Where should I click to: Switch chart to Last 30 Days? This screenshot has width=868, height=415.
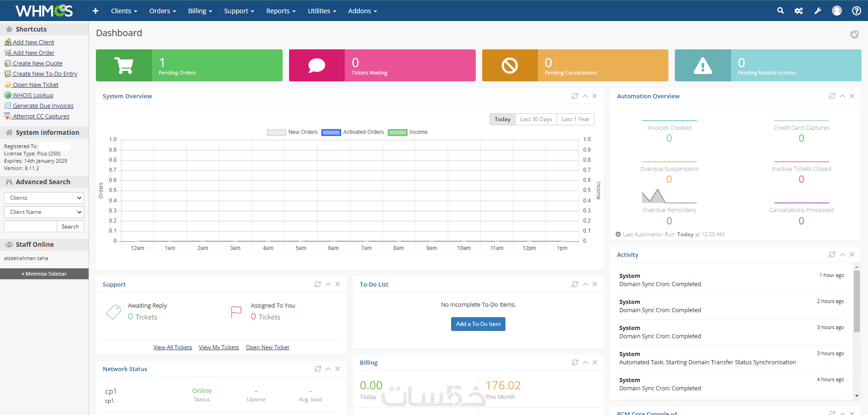(536, 119)
